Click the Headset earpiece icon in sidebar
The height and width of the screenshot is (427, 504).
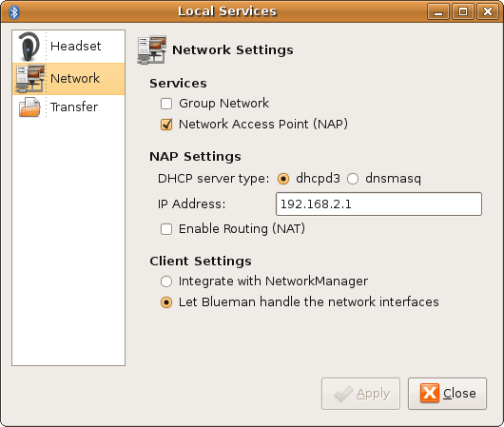29,47
